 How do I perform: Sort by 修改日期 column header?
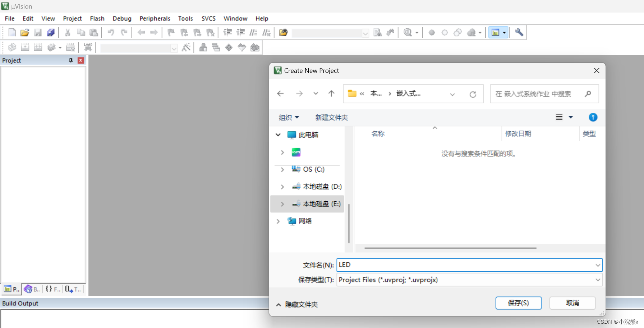coord(518,134)
